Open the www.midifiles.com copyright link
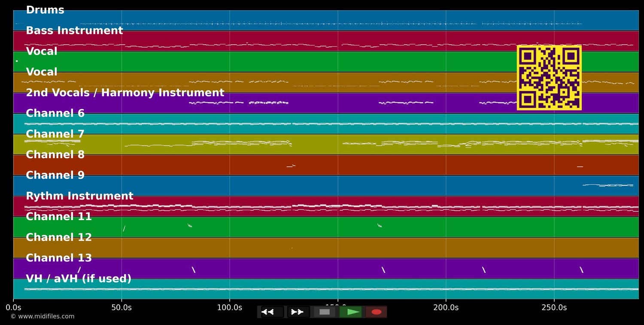 42,316
